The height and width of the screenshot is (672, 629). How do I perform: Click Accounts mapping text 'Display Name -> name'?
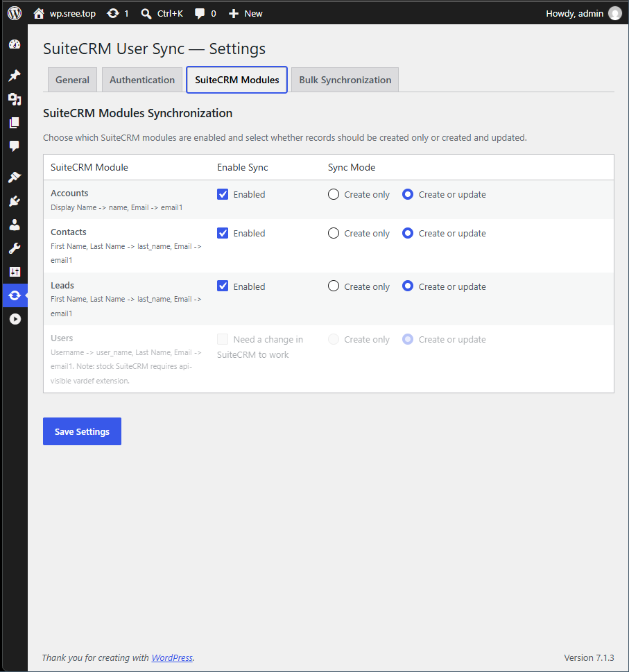(x=89, y=207)
